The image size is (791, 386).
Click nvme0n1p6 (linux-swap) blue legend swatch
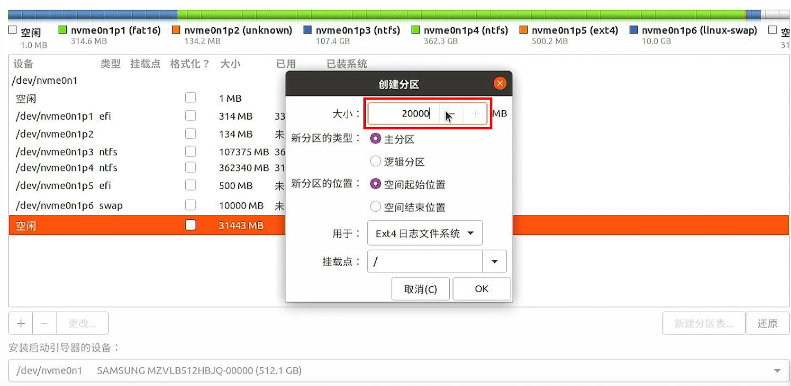[634, 30]
